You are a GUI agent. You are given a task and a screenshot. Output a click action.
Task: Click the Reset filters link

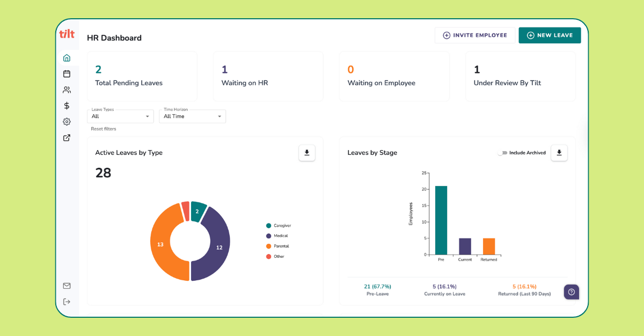click(102, 129)
